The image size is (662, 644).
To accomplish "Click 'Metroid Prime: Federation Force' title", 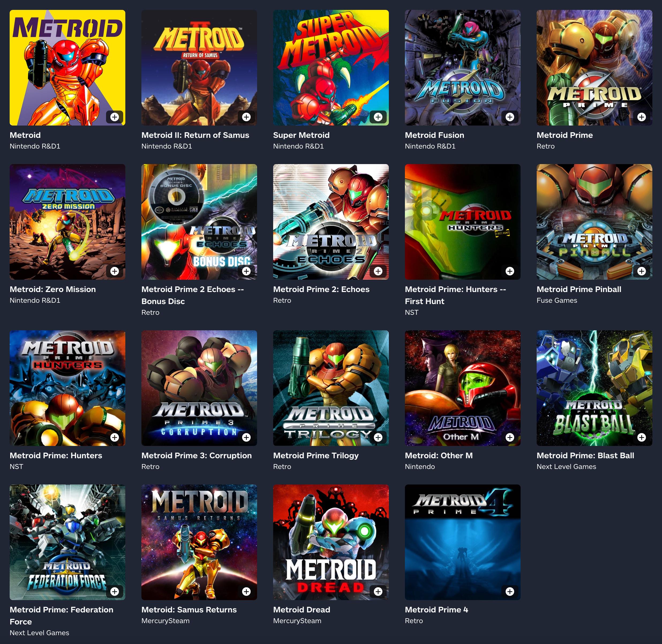I will point(62,616).
